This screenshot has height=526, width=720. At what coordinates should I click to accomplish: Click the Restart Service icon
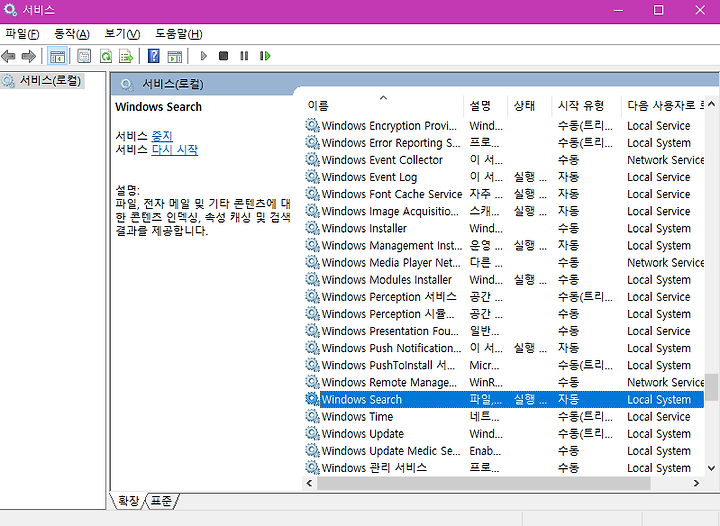[265, 56]
